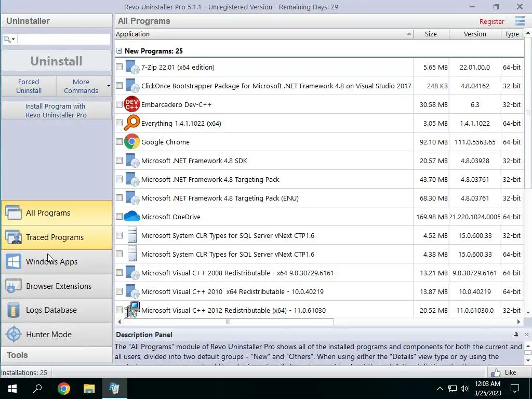Check the 7-Zip 22.01 checkbox
This screenshot has height=399, width=532.
tap(119, 67)
